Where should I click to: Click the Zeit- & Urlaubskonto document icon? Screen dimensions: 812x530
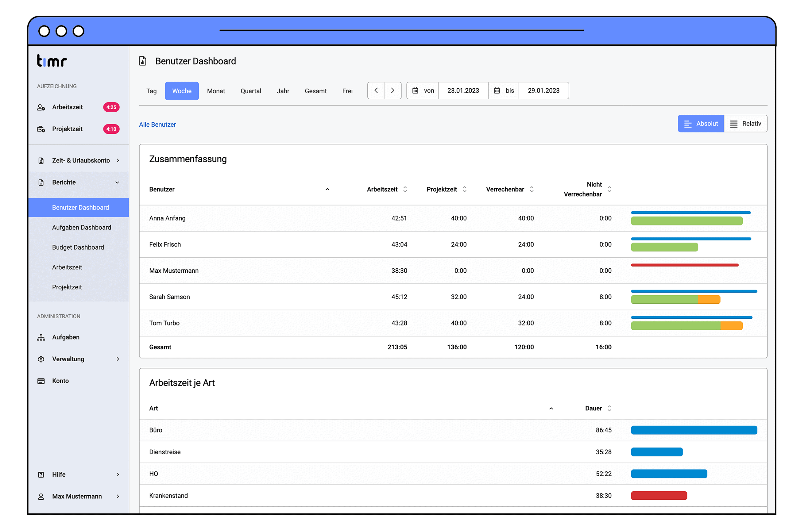(41, 161)
